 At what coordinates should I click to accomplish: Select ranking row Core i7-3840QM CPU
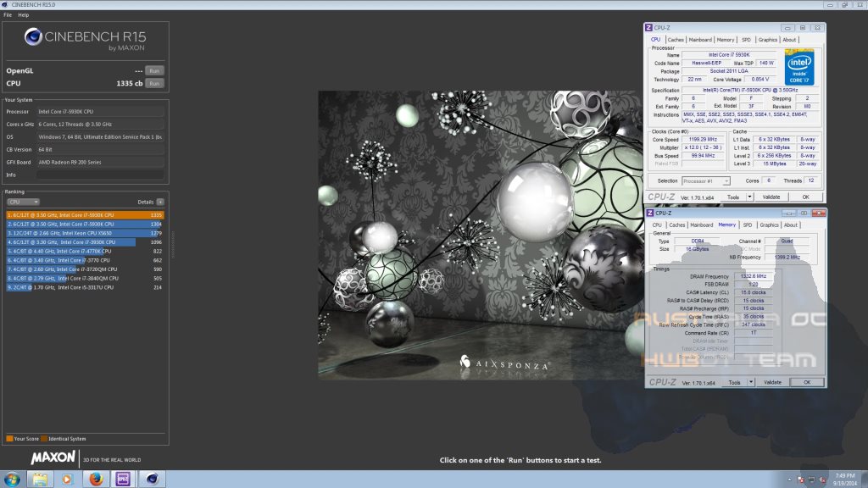coord(86,278)
